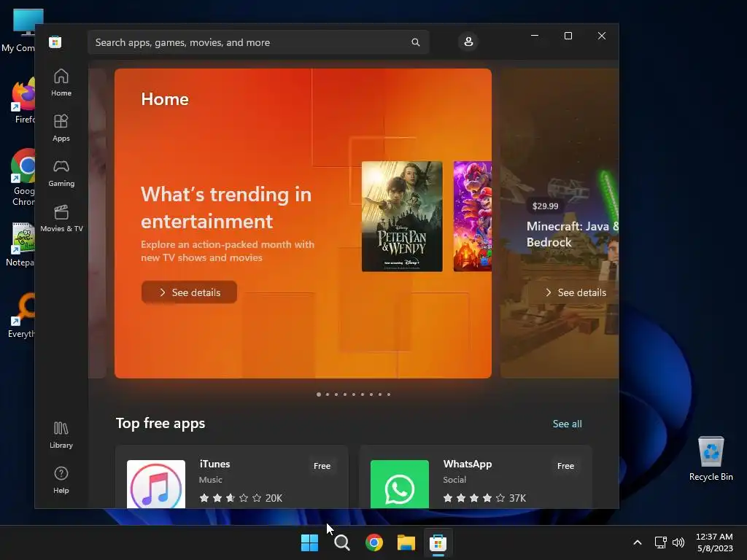Launch Google Chrome from the taskbar

374,542
